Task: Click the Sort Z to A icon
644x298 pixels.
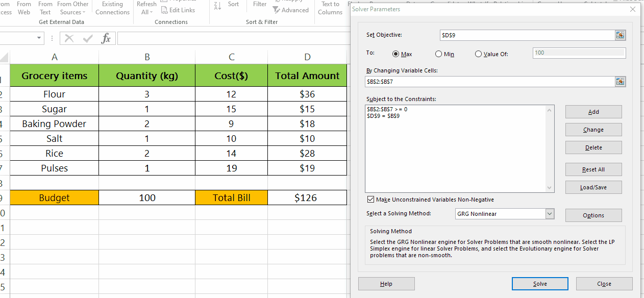Action: [217, 5]
